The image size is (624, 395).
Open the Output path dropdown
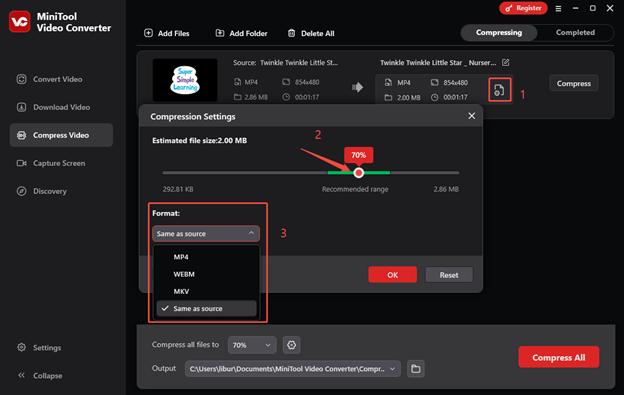pyautogui.click(x=292, y=369)
